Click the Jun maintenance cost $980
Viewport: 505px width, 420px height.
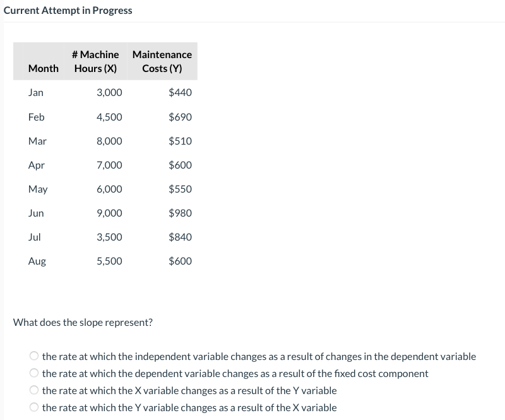180,213
